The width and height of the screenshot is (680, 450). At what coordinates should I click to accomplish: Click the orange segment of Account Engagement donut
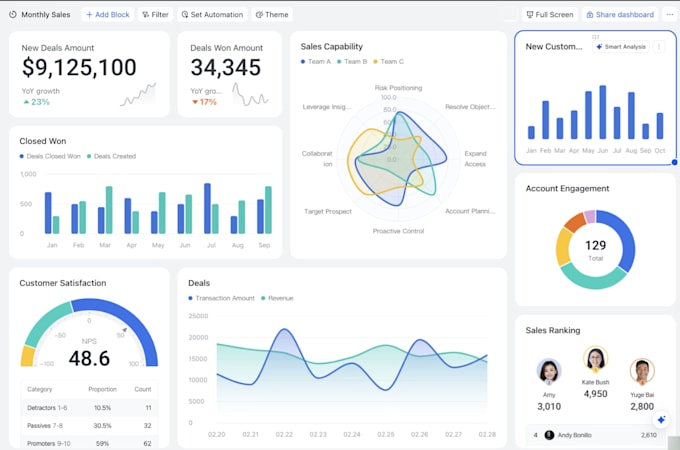click(x=575, y=222)
